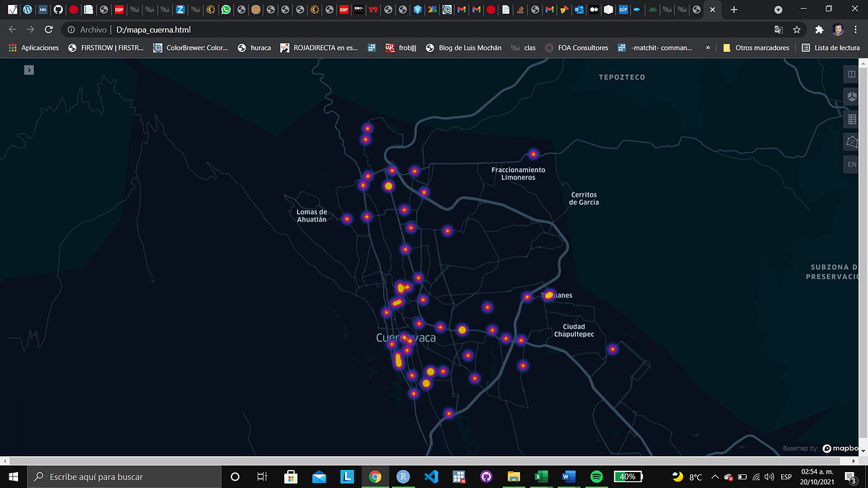Open a new browser tab
The height and width of the screenshot is (488, 868).
tap(733, 10)
